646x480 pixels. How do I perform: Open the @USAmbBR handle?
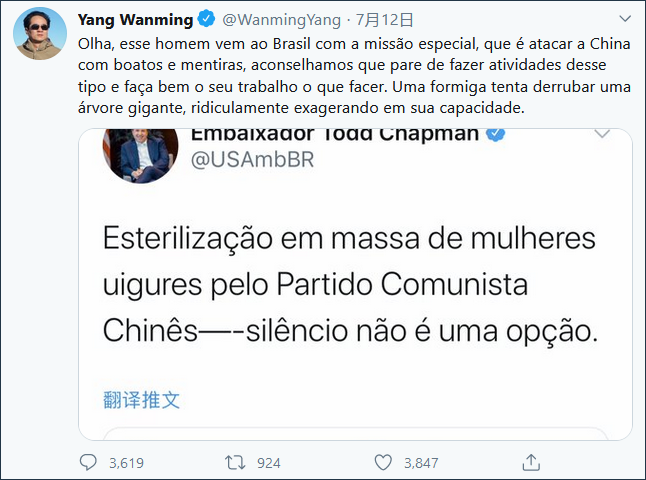coord(252,160)
